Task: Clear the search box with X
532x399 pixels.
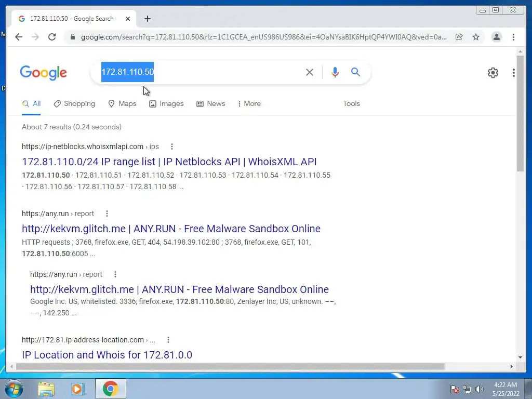Action: [310, 72]
